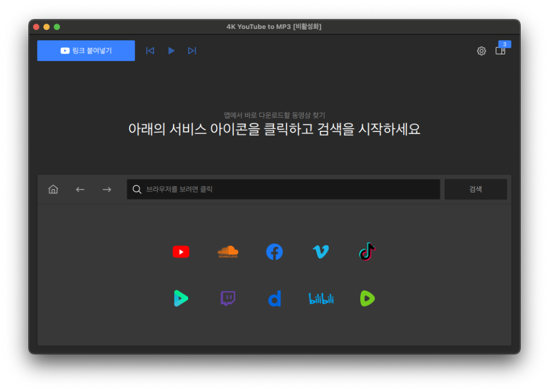Click the SoundCloud service icon
Image resolution: width=549 pixels, height=392 pixels.
point(228,252)
